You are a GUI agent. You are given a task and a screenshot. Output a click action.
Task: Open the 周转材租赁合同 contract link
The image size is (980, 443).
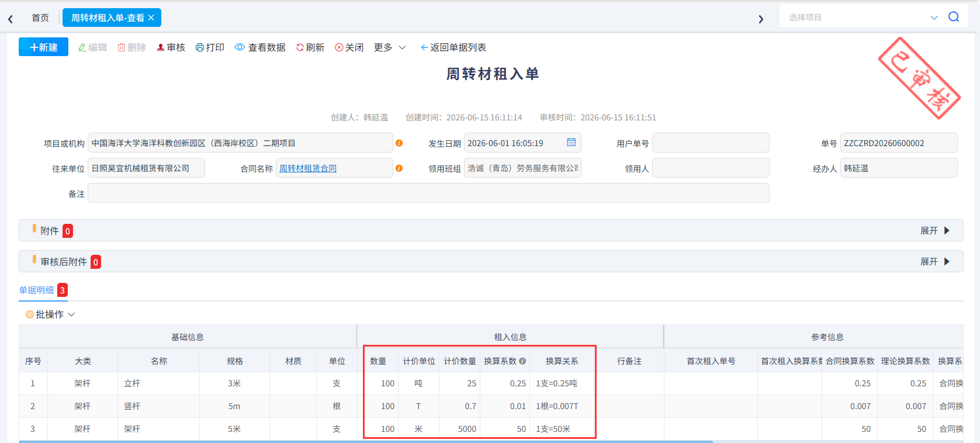pyautogui.click(x=308, y=168)
